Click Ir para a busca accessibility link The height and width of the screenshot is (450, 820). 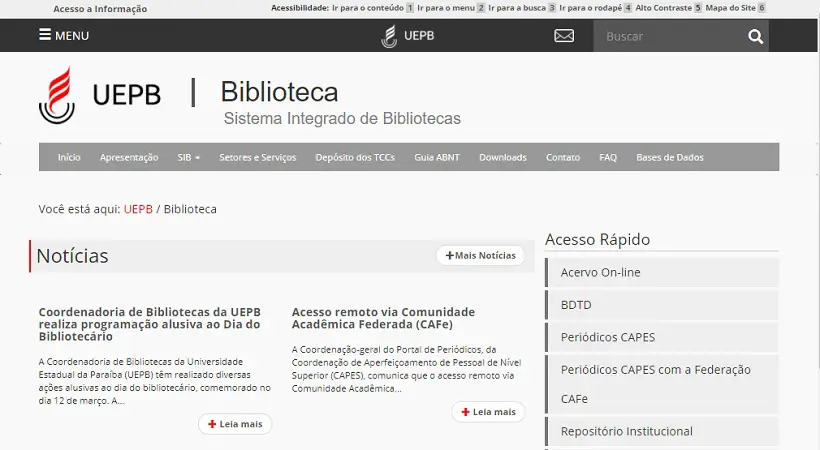pyautogui.click(x=522, y=8)
